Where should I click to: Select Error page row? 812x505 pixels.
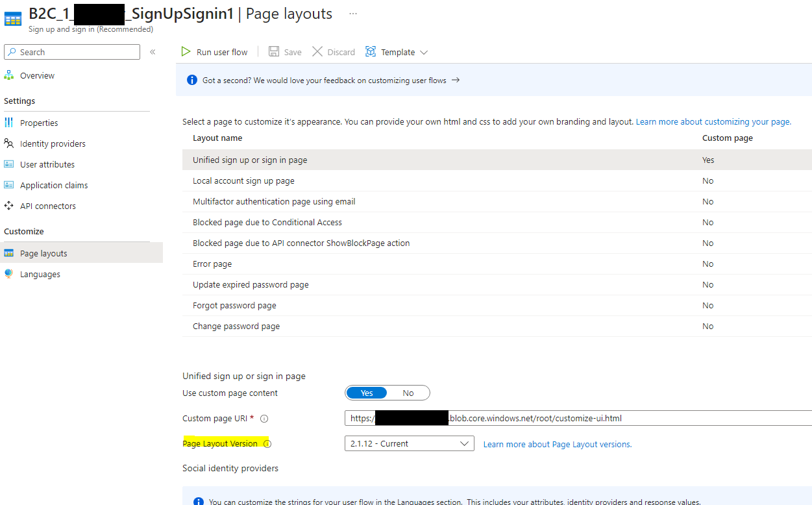point(497,264)
